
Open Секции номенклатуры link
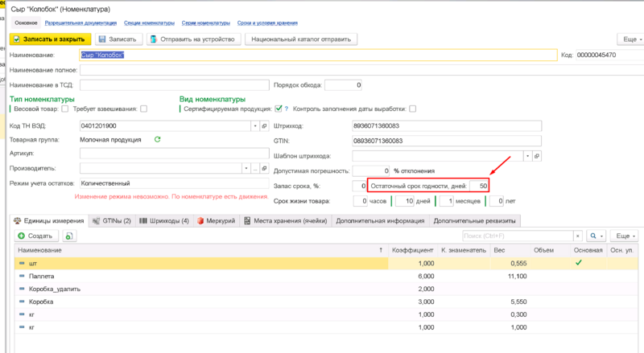(149, 23)
